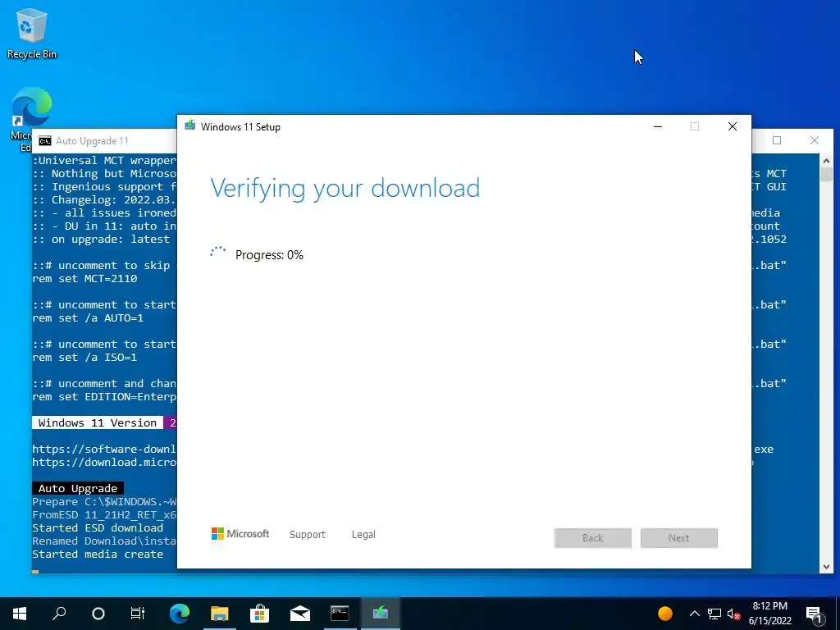
Task: Click the Microsoft logo in Setup
Action: pos(240,533)
